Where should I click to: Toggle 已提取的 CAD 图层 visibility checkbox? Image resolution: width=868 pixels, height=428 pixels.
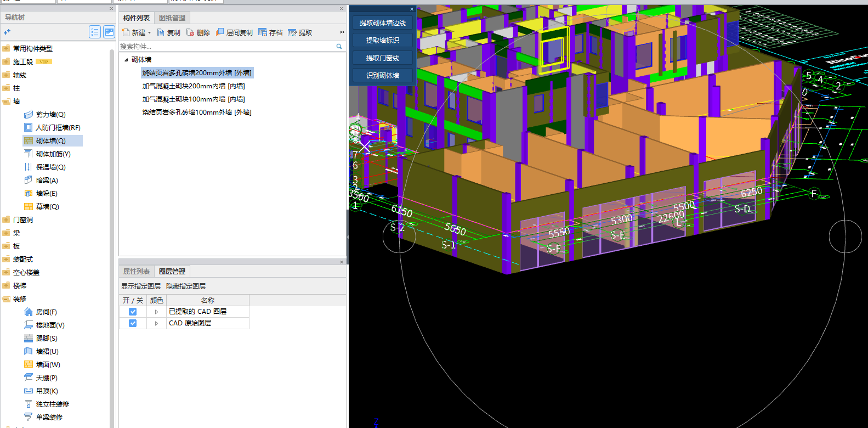pyautogui.click(x=133, y=312)
